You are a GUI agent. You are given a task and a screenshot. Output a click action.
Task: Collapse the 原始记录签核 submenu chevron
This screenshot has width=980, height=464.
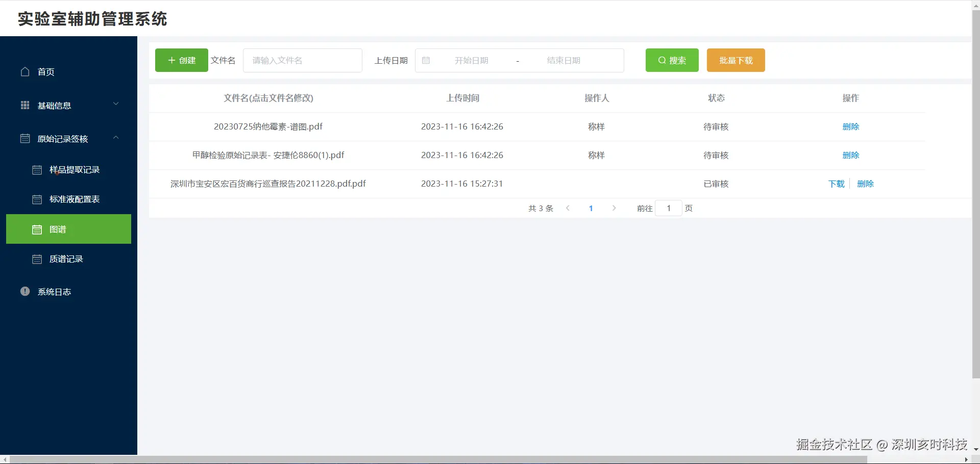(116, 137)
